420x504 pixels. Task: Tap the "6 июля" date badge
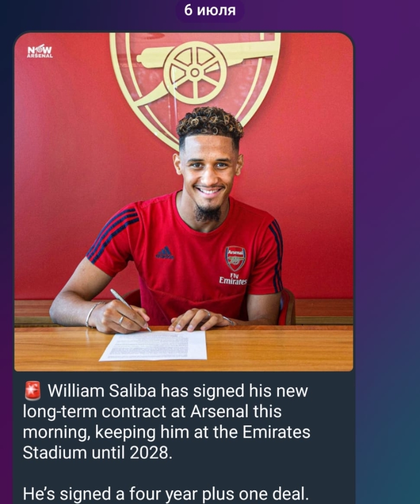pyautogui.click(x=210, y=10)
